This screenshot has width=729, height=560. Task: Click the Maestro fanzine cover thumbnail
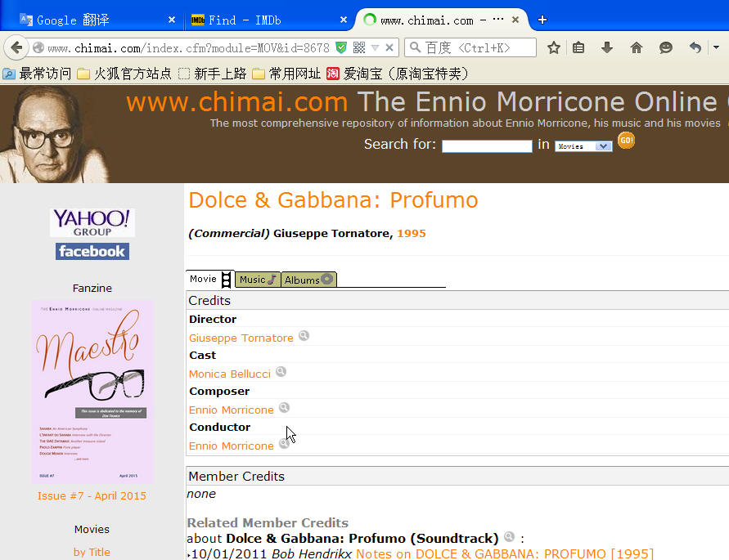click(92, 392)
